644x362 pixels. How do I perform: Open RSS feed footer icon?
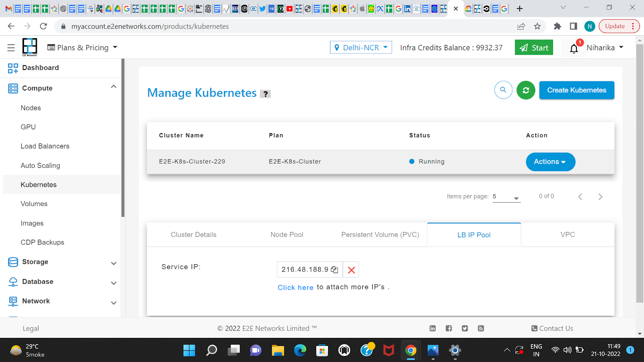tap(481, 328)
